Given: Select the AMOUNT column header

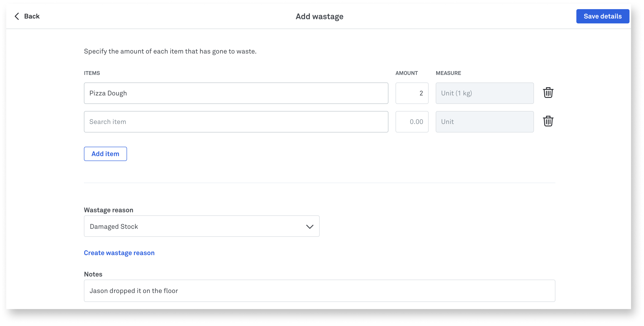Looking at the screenshot, I should coord(406,73).
